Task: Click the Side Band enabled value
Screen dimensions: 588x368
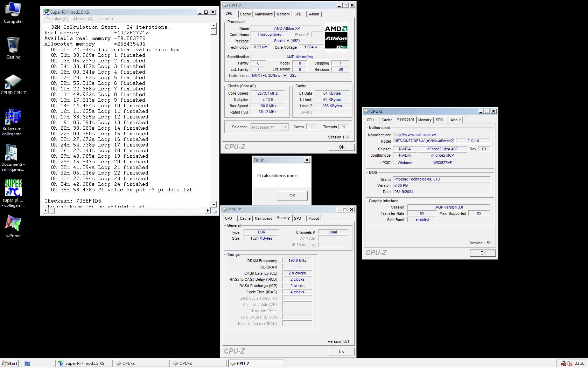Action: point(422,220)
